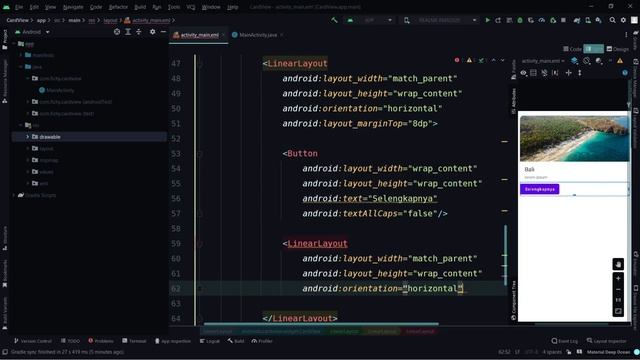Image resolution: width=640 pixels, height=360 pixels.
Task: Click the editor horizontal scrollbar
Action: pos(321,324)
